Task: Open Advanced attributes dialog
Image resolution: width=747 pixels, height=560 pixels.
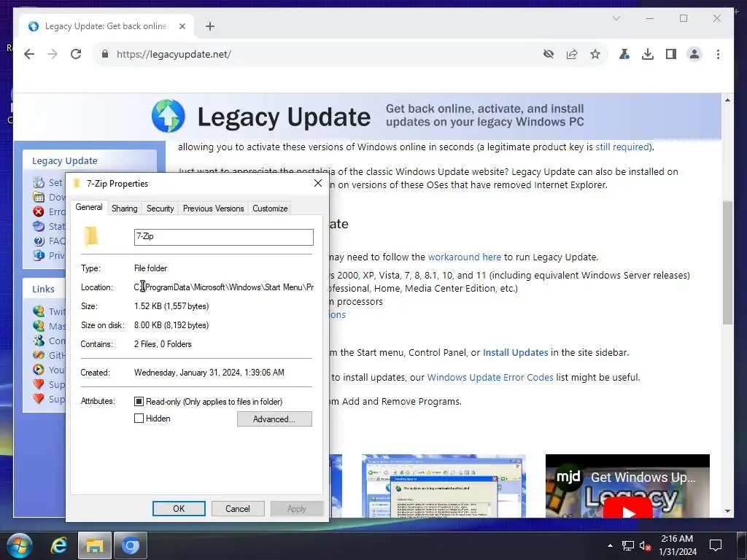Action: 274,419
